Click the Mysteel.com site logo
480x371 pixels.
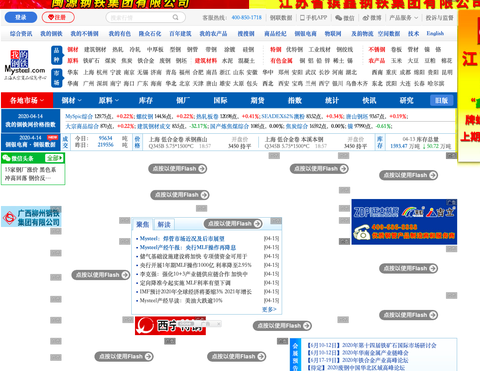(x=25, y=65)
